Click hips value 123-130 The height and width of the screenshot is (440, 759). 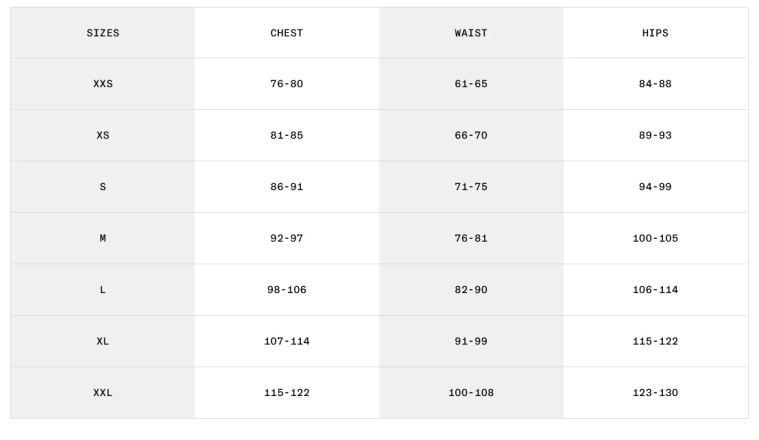tap(655, 393)
